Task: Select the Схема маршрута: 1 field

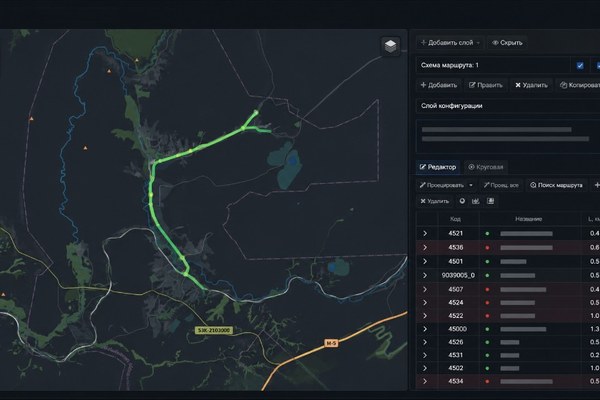Action: click(x=493, y=65)
